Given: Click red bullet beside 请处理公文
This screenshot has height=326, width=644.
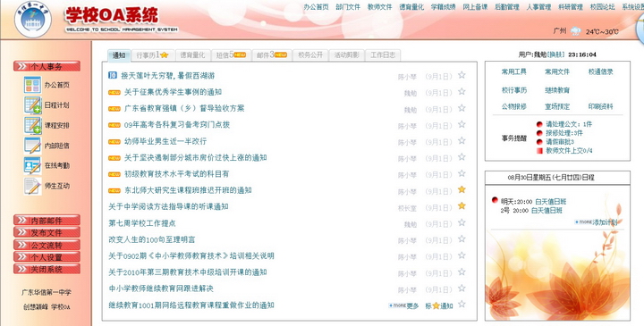Looking at the screenshot, I should pyautogui.click(x=539, y=124).
